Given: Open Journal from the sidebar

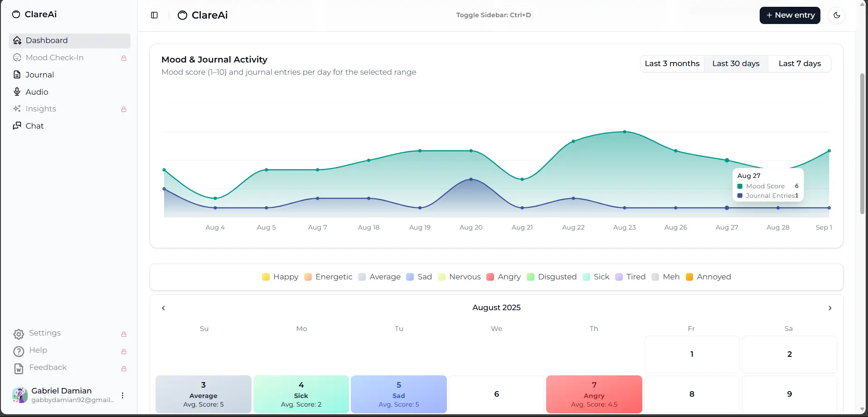Looking at the screenshot, I should [x=39, y=75].
